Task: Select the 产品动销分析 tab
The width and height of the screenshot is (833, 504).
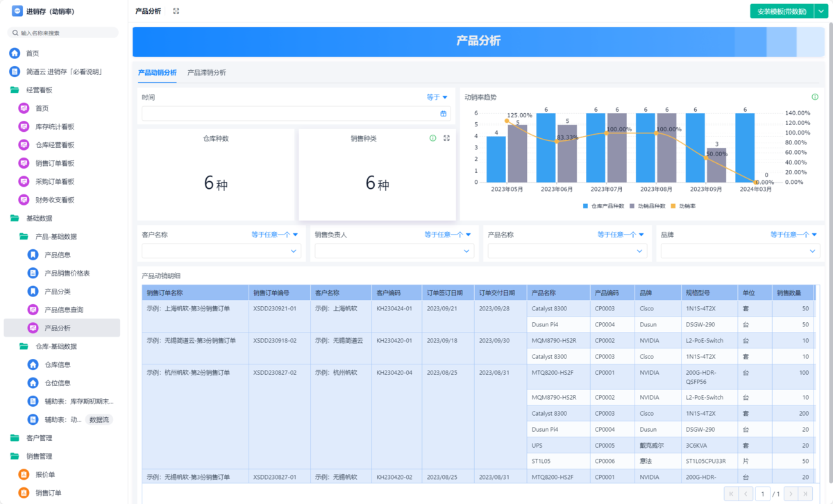Action: (x=157, y=72)
